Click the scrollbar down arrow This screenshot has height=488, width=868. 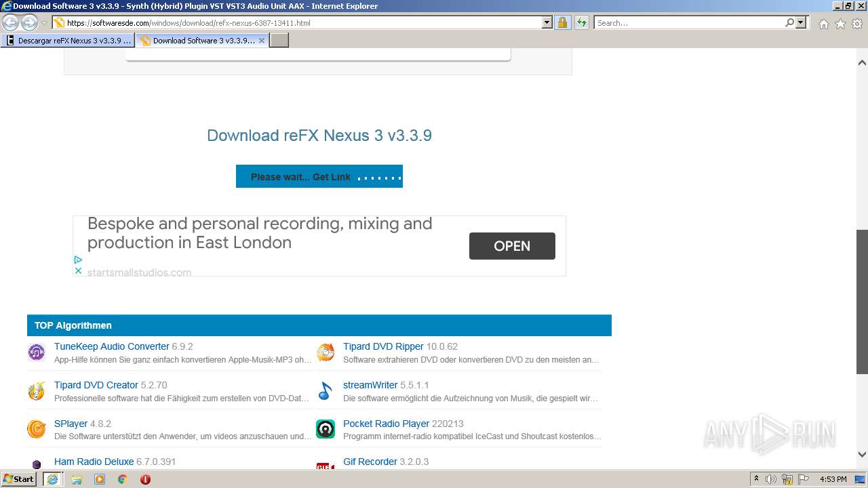[862, 455]
